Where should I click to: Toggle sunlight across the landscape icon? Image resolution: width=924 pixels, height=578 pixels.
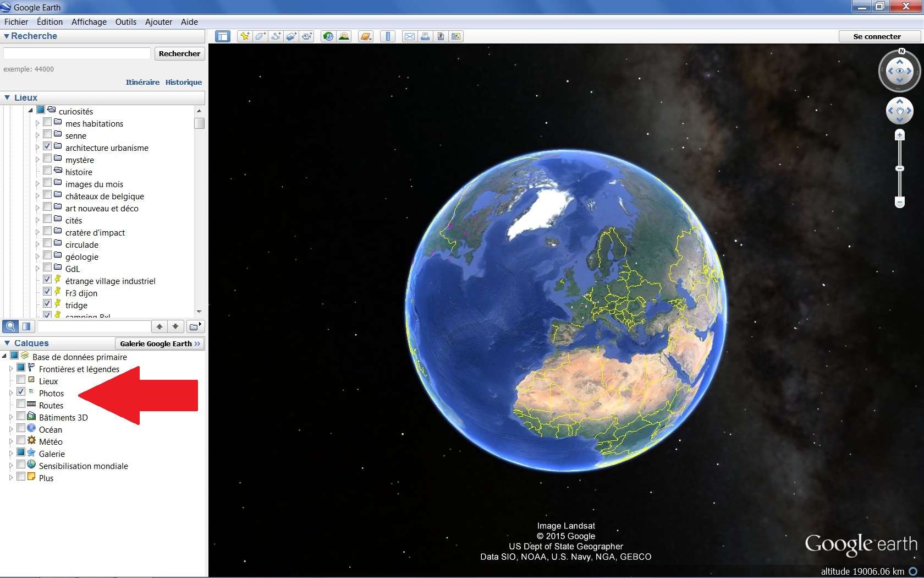(x=344, y=36)
